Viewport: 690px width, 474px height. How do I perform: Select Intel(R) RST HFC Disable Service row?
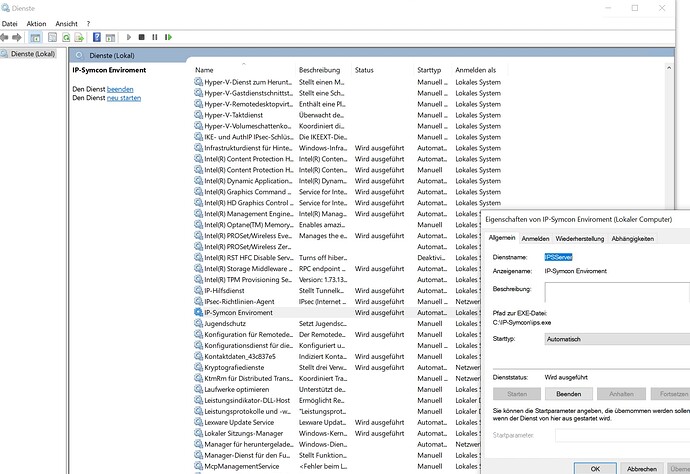coord(337,257)
